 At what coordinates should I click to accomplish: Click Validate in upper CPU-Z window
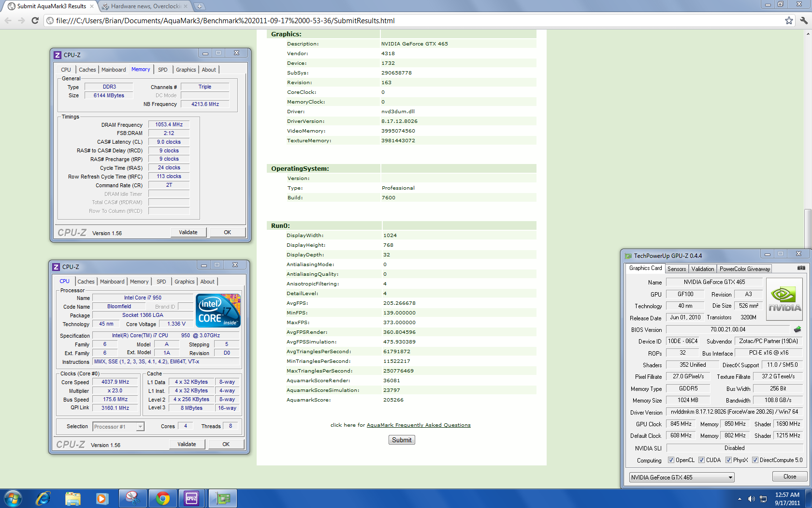(x=188, y=232)
